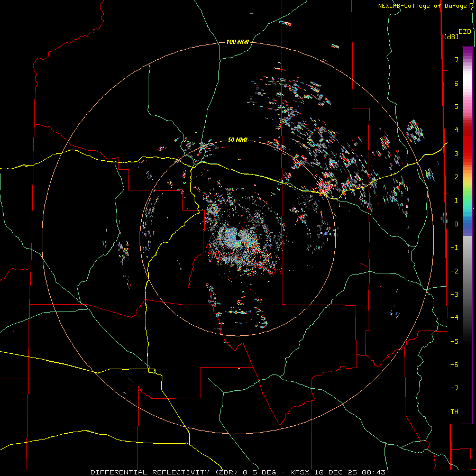Image resolution: width=476 pixels, height=476 pixels.
Task: Click the 5 dB tick label
Action: coord(456,106)
